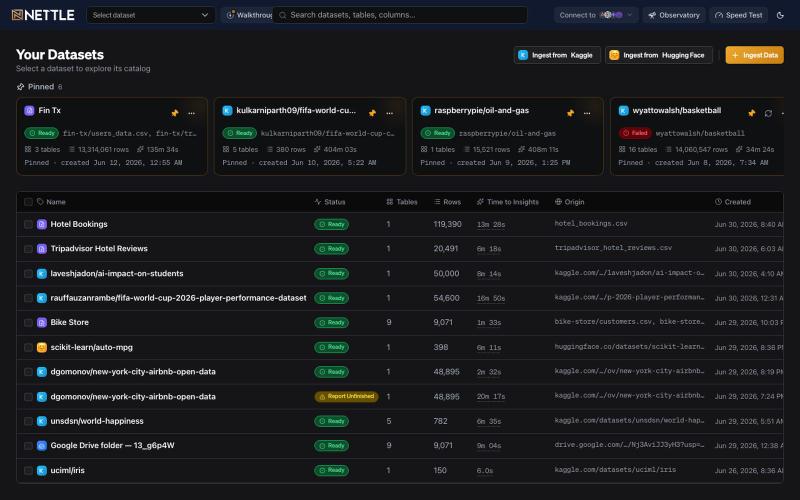The image size is (800, 500).
Task: Open the Observatory page
Action: click(674, 15)
